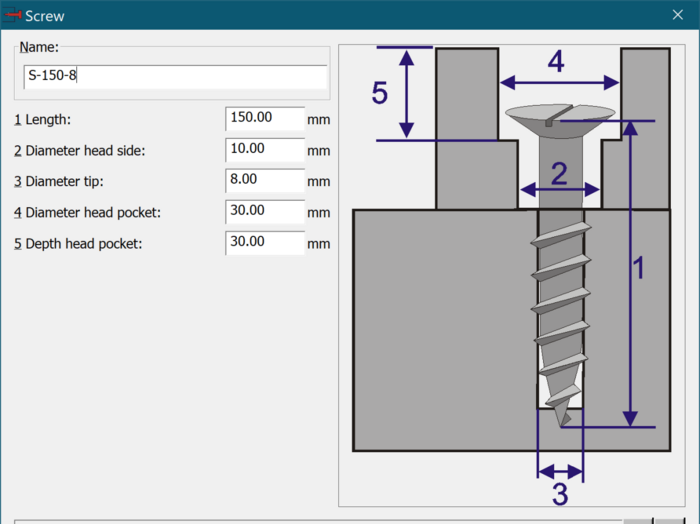Click the "3 Diameter tip" label

tap(58, 182)
